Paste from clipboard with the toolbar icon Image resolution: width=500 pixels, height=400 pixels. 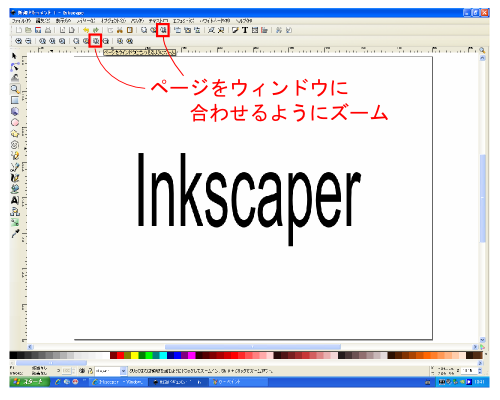pyautogui.click(x=129, y=30)
